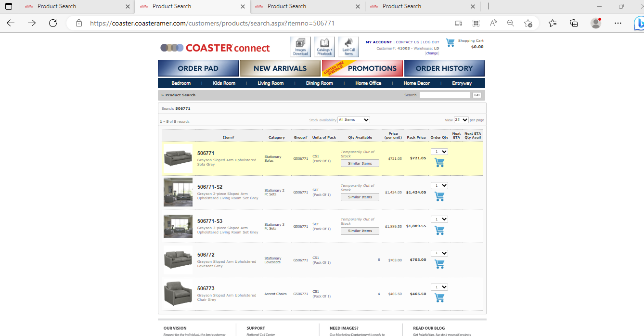Open the 506771-S2 living room set thumbnail

pos(178,192)
